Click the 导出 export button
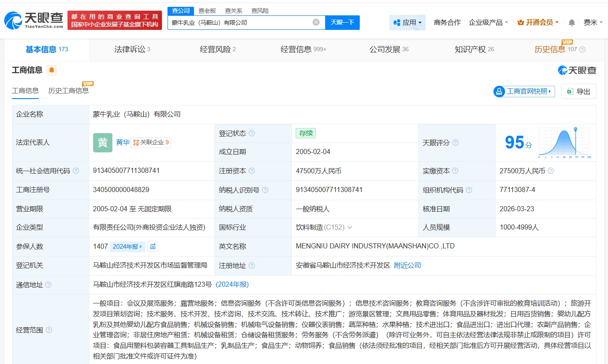This screenshot has width=608, height=364. [579, 91]
